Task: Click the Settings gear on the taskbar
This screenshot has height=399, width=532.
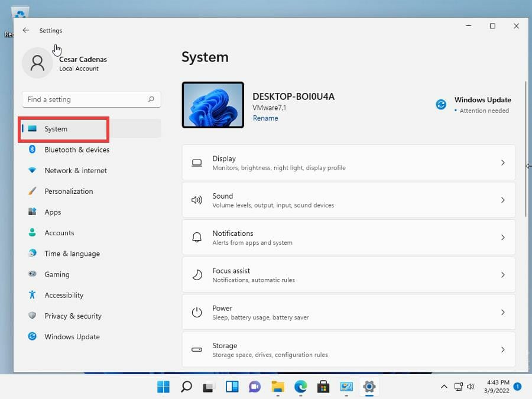Action: point(369,387)
